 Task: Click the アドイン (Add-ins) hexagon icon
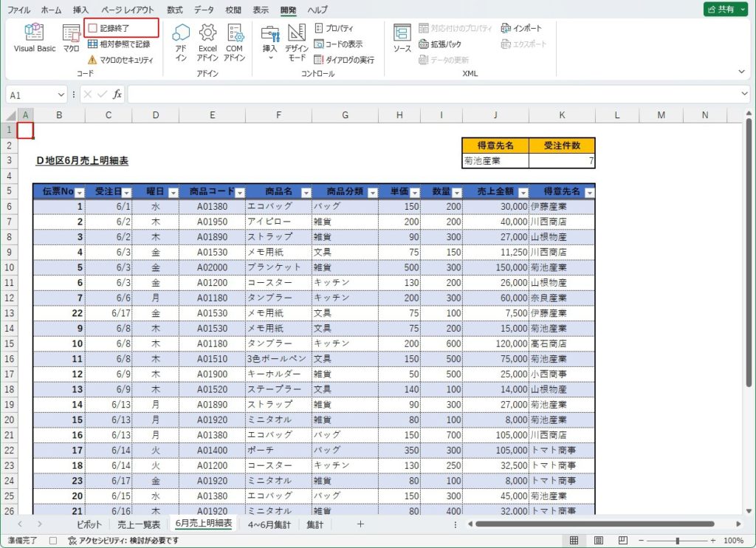click(x=181, y=38)
